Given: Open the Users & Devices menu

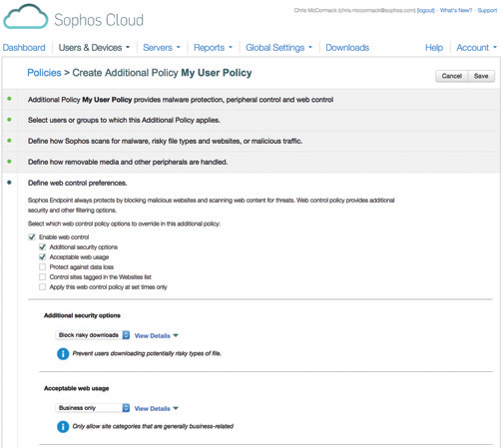Looking at the screenshot, I should (94, 48).
